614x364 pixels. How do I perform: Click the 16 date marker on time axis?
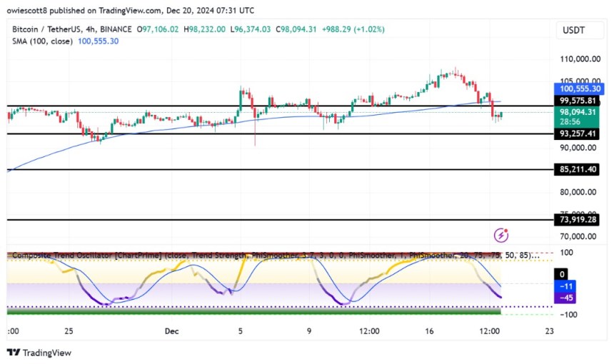pyautogui.click(x=428, y=331)
